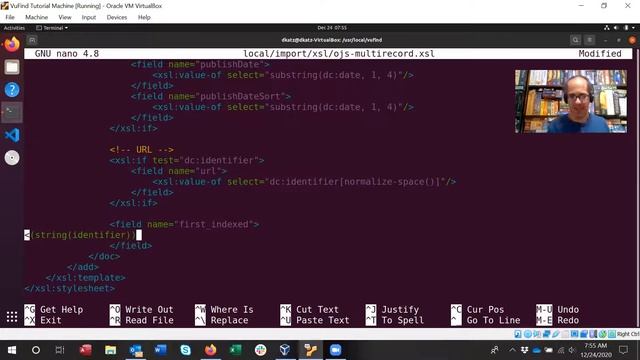
Task: Open the Help icon in Ubuntu dock
Action: tap(12, 89)
